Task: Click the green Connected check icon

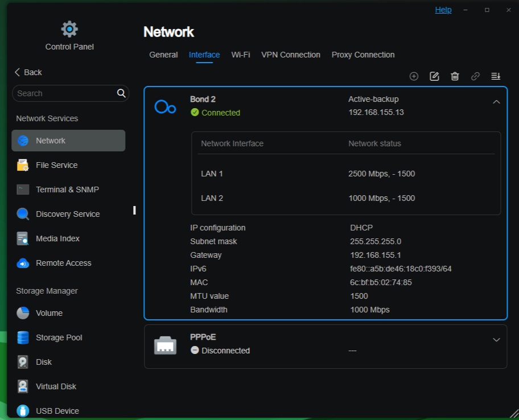Action: [x=195, y=113]
